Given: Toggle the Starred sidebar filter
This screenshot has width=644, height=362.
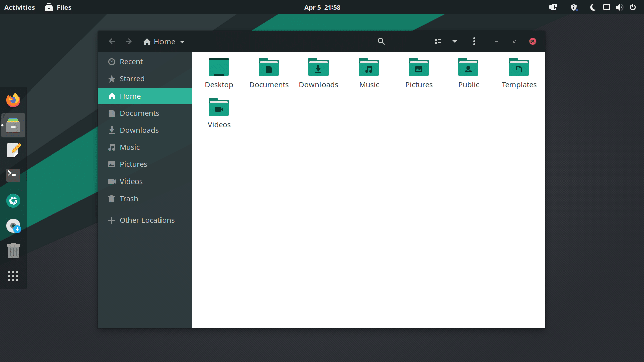Looking at the screenshot, I should pyautogui.click(x=131, y=78).
